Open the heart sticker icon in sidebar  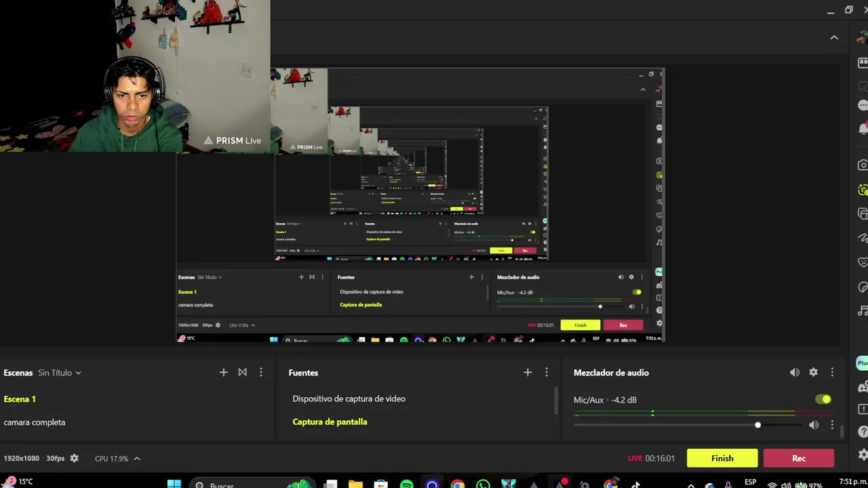pyautogui.click(x=863, y=262)
